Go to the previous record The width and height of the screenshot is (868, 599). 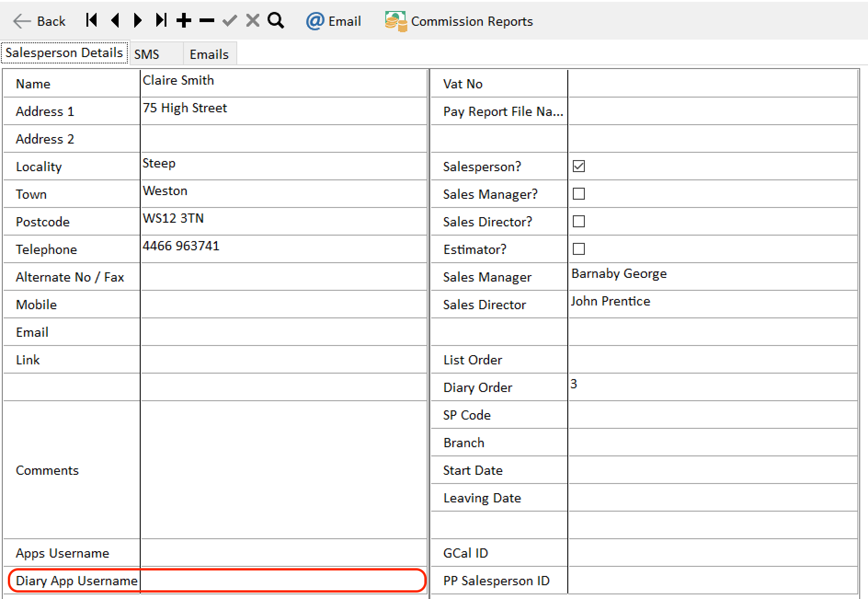[115, 21]
